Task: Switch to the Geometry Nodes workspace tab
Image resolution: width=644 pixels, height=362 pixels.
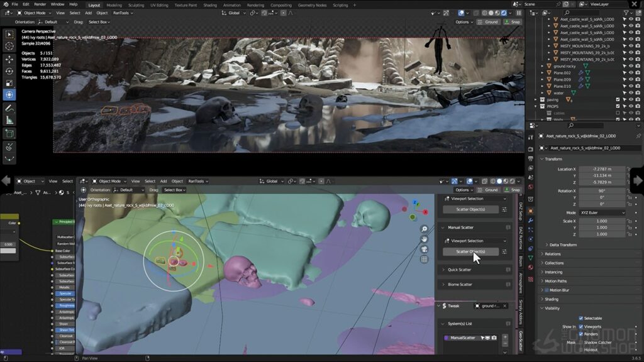Action: click(x=312, y=5)
